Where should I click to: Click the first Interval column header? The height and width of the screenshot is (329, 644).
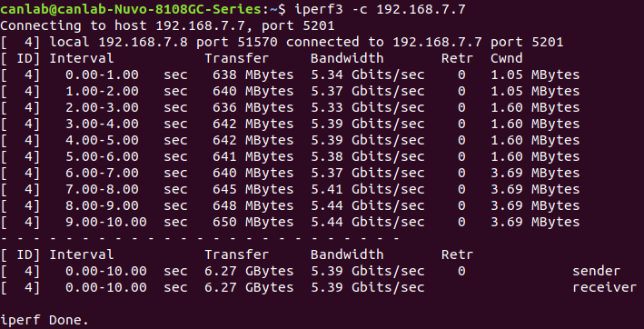[x=82, y=58]
